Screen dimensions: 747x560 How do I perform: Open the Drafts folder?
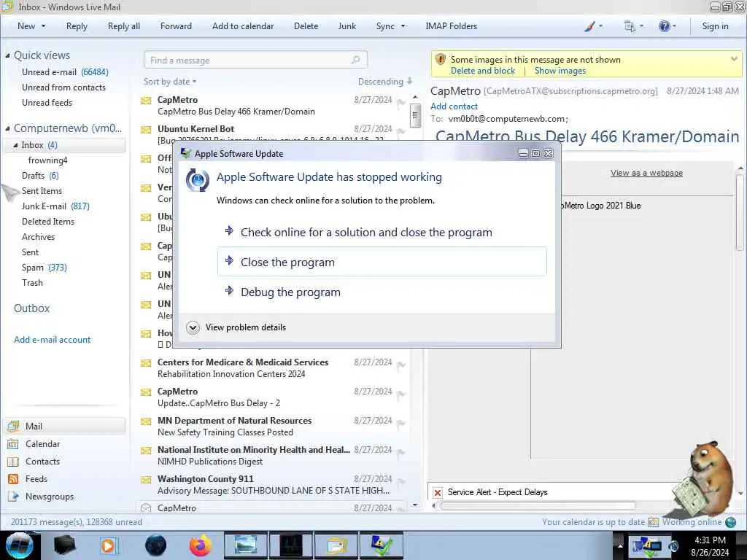click(x=40, y=175)
